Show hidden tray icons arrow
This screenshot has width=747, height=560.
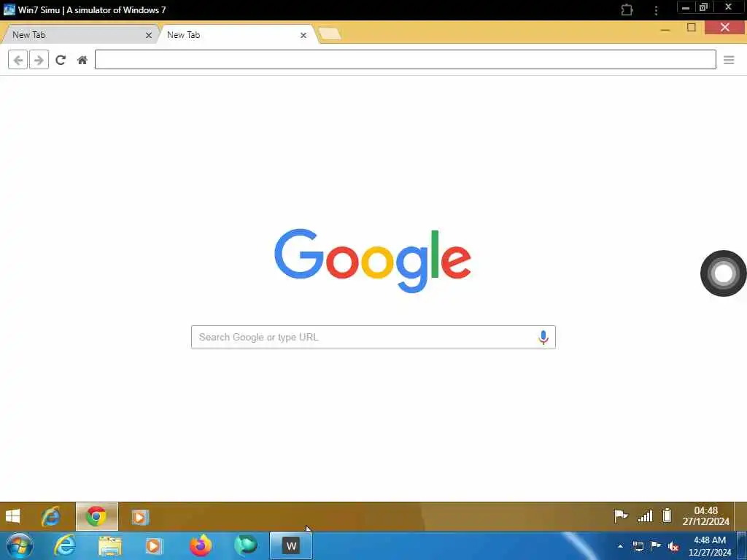coord(620,546)
